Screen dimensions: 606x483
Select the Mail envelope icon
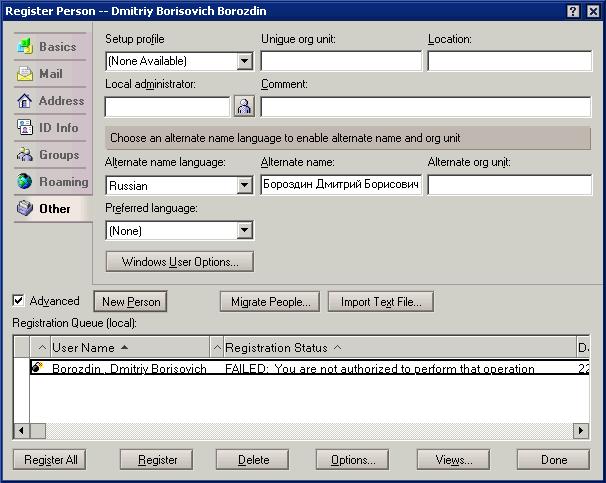25,73
